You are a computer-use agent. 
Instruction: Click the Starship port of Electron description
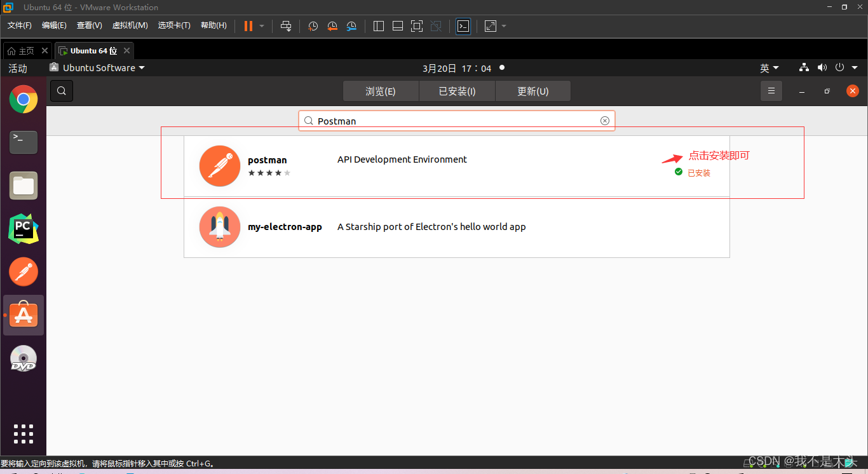point(431,227)
